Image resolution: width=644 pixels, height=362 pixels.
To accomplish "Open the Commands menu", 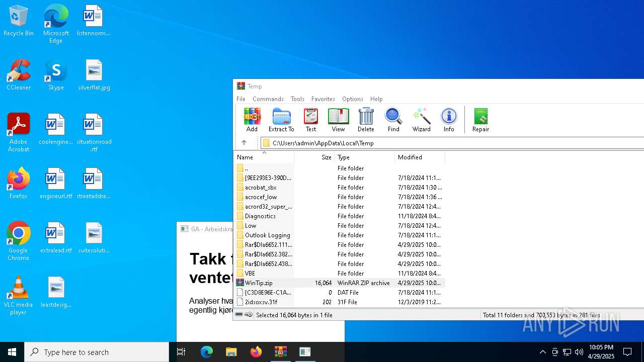I will coord(268,99).
